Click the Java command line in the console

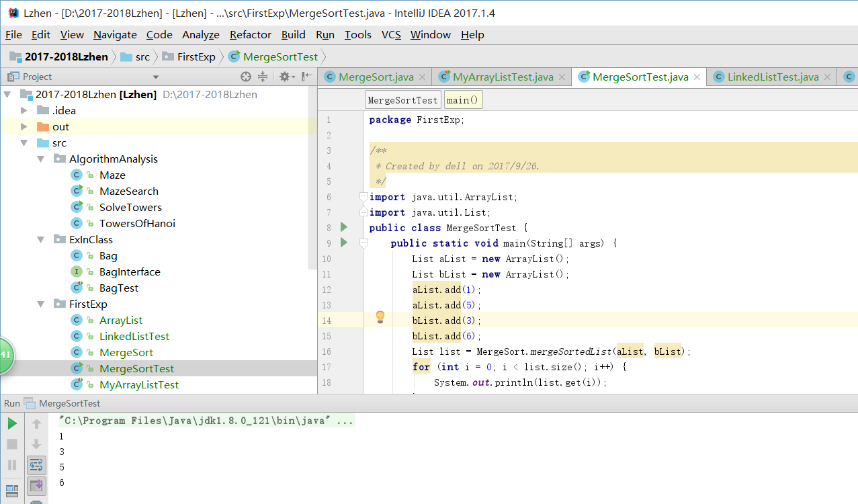click(206, 421)
